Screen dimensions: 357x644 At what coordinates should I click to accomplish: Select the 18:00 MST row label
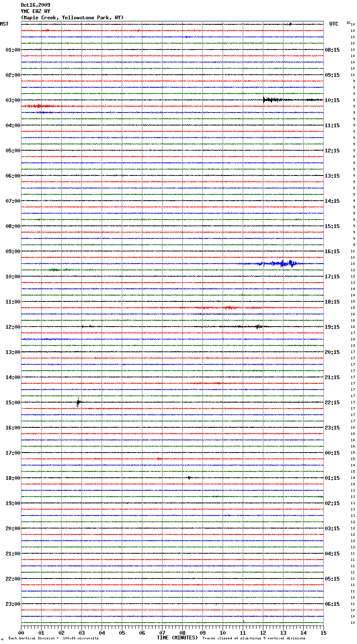pos(13,478)
